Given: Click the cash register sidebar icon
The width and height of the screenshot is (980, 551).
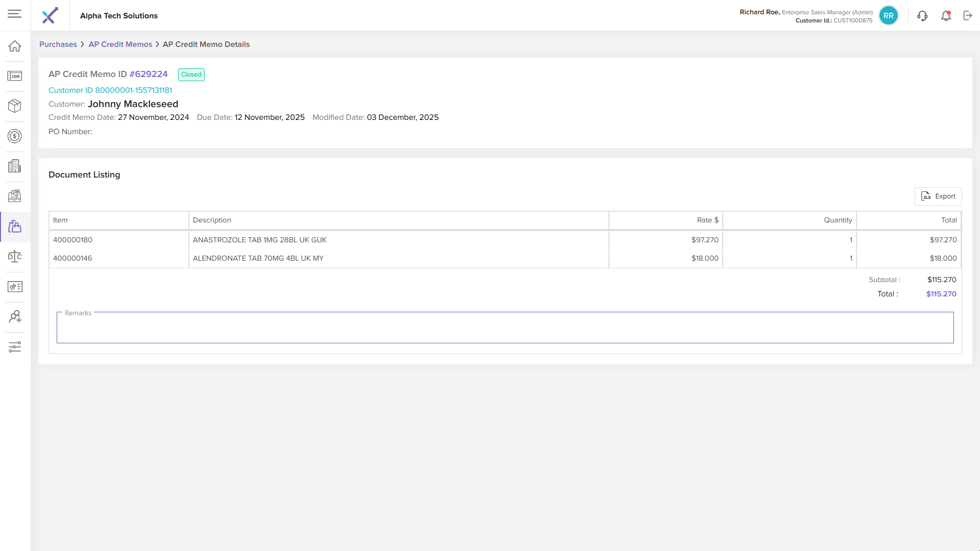Looking at the screenshot, I should tap(15, 196).
